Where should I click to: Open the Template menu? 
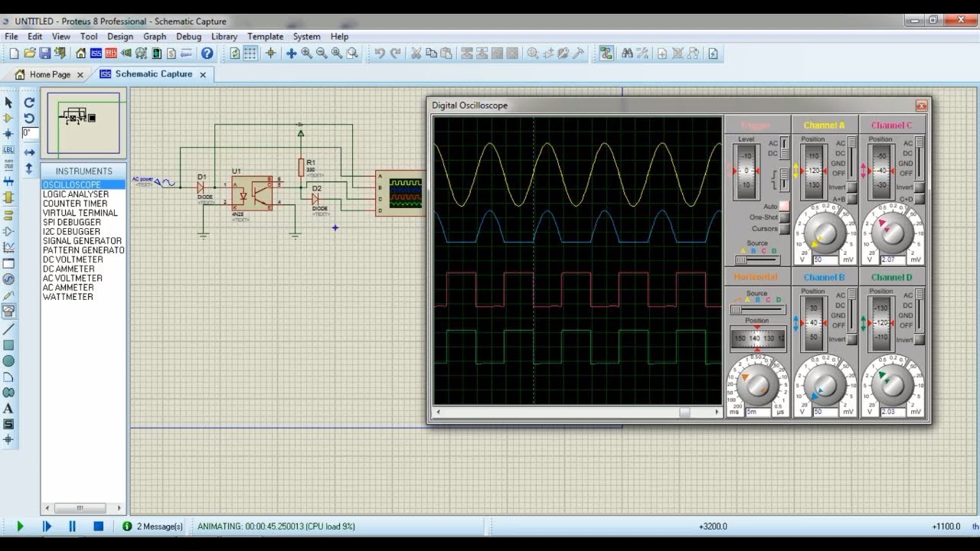265,36
